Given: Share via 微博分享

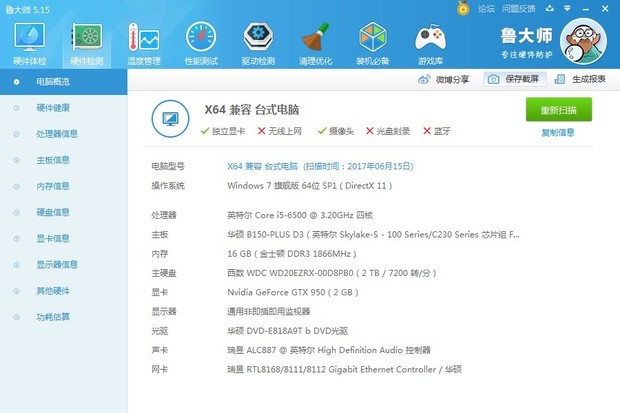Looking at the screenshot, I should click(x=443, y=80).
